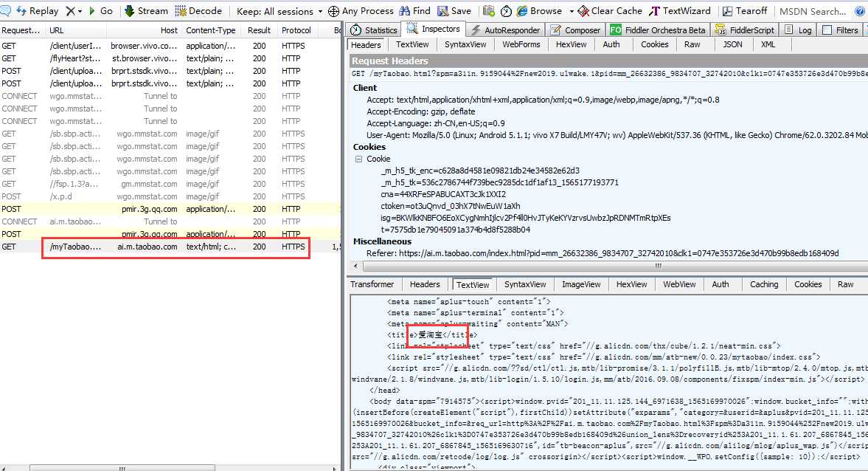Click the comment bubble icon in the toolbar
The image size is (868, 471).
click(5, 10)
